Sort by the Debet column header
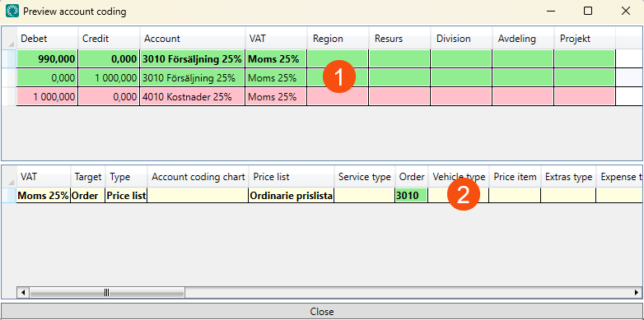The width and height of the screenshot is (644, 320). [47, 39]
